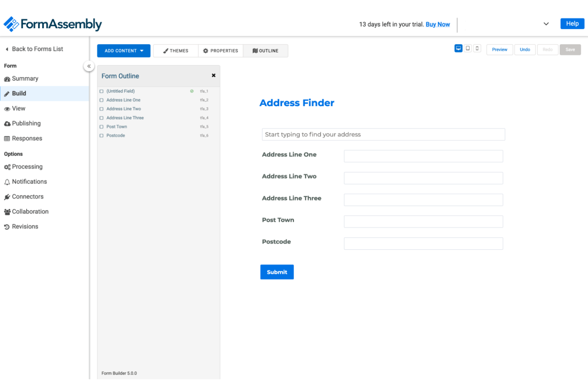Open the ADD CONTENT dropdown
This screenshot has height=392, width=588.
click(x=124, y=50)
